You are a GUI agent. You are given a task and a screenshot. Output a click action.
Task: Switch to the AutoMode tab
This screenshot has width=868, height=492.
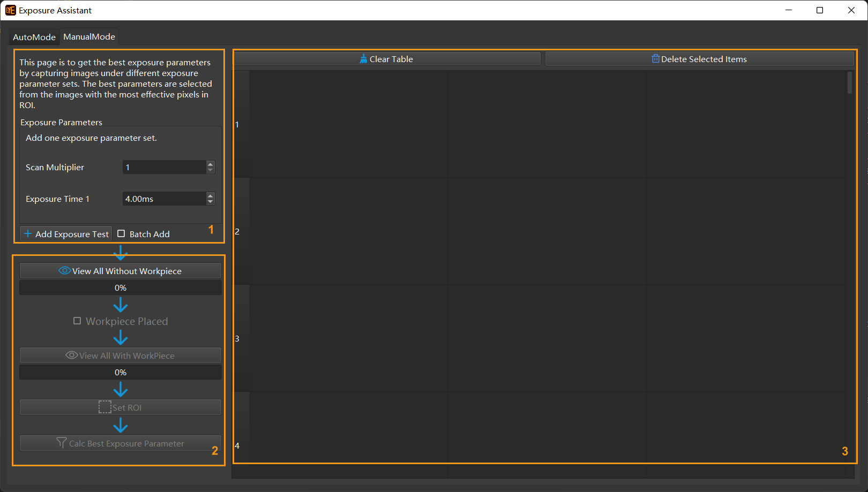coord(34,37)
